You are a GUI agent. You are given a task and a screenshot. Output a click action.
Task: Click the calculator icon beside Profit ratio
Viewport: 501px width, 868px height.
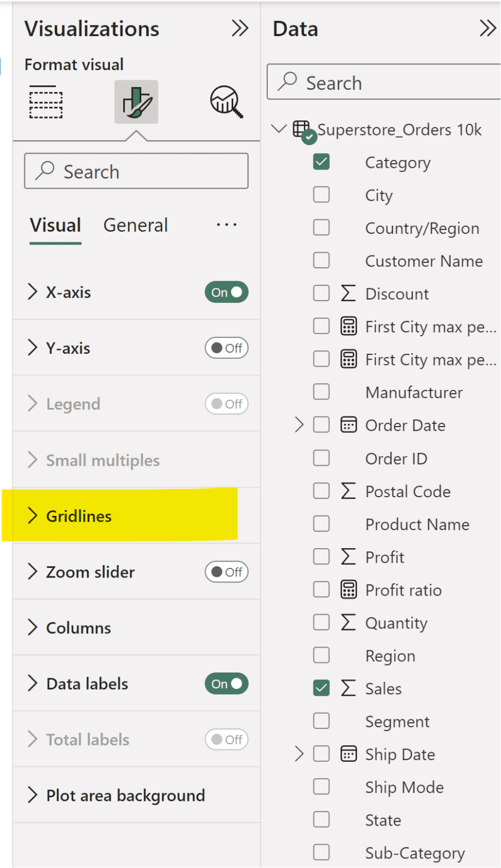click(348, 589)
